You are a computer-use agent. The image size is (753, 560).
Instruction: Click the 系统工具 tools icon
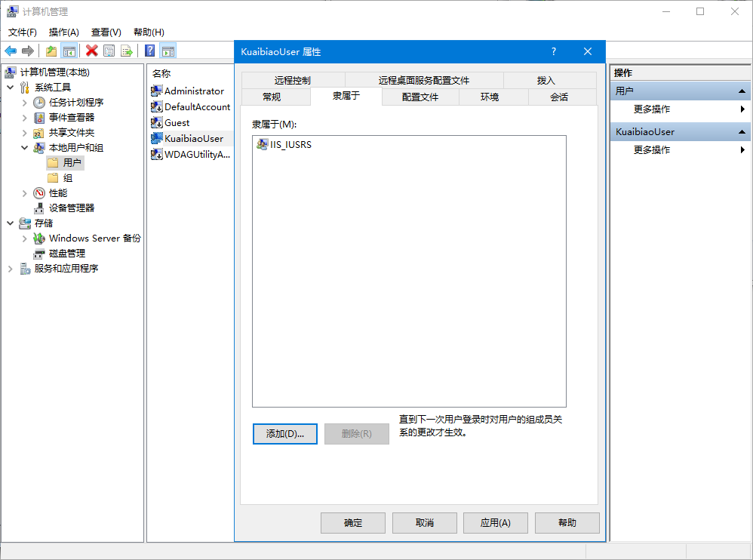click(x=25, y=88)
